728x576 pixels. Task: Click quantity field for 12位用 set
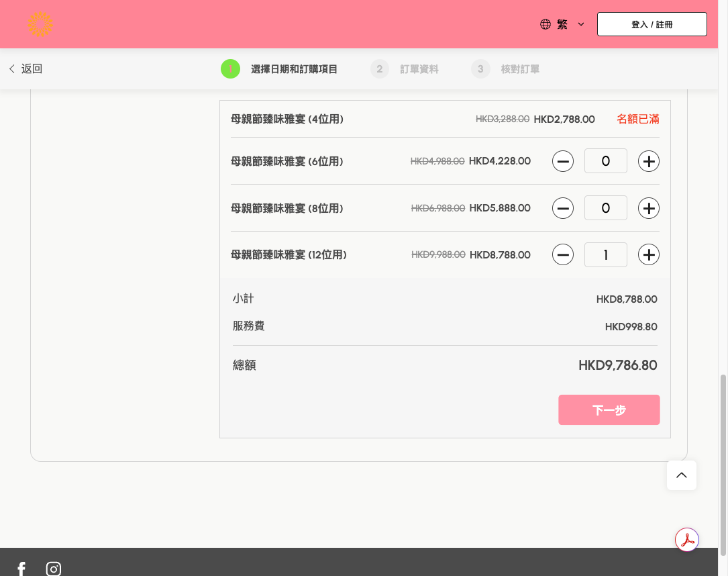pyautogui.click(x=606, y=254)
